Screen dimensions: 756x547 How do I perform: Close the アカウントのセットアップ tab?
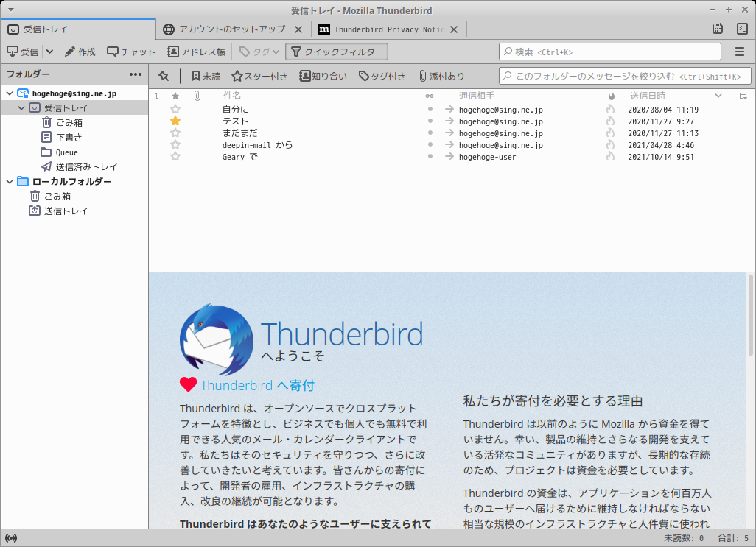point(298,29)
